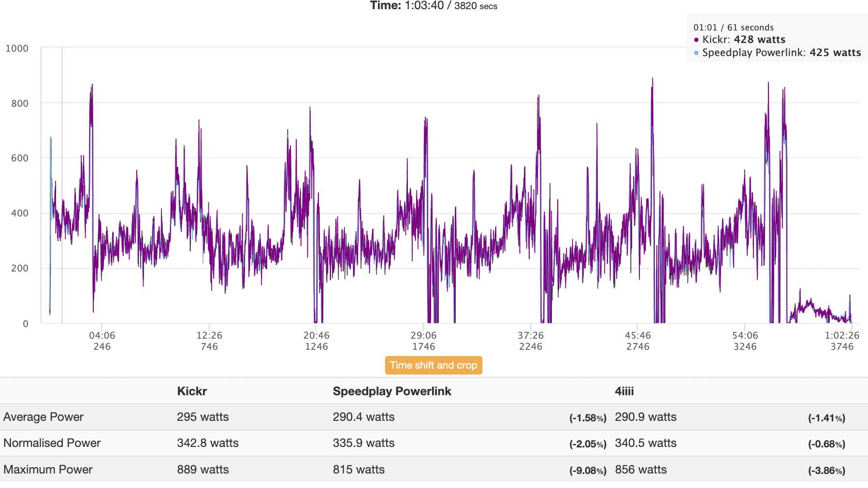Click the purple Kickr legend dot
Screen dimensions: 868x488
[696, 40]
